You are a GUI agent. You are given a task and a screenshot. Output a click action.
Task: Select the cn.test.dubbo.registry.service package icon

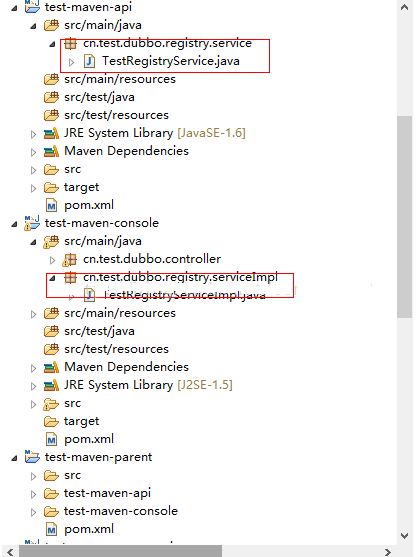coord(70,43)
